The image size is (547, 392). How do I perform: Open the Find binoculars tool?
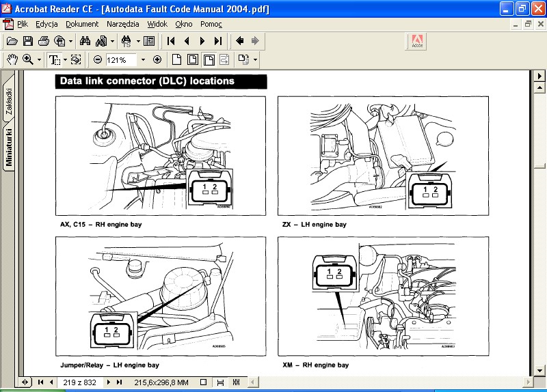point(85,41)
